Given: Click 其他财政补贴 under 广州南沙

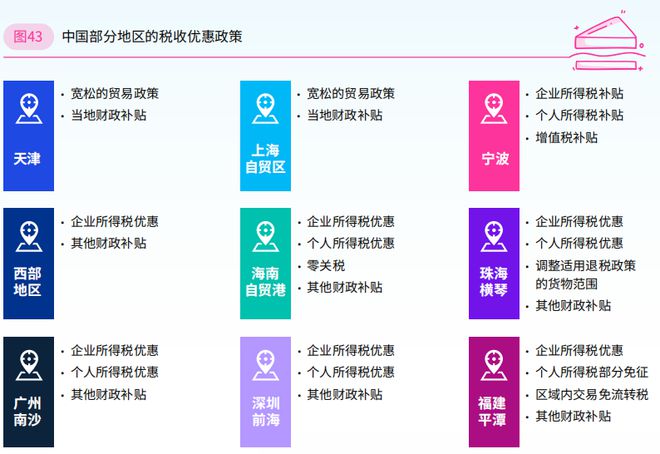Looking at the screenshot, I should coord(108,394).
